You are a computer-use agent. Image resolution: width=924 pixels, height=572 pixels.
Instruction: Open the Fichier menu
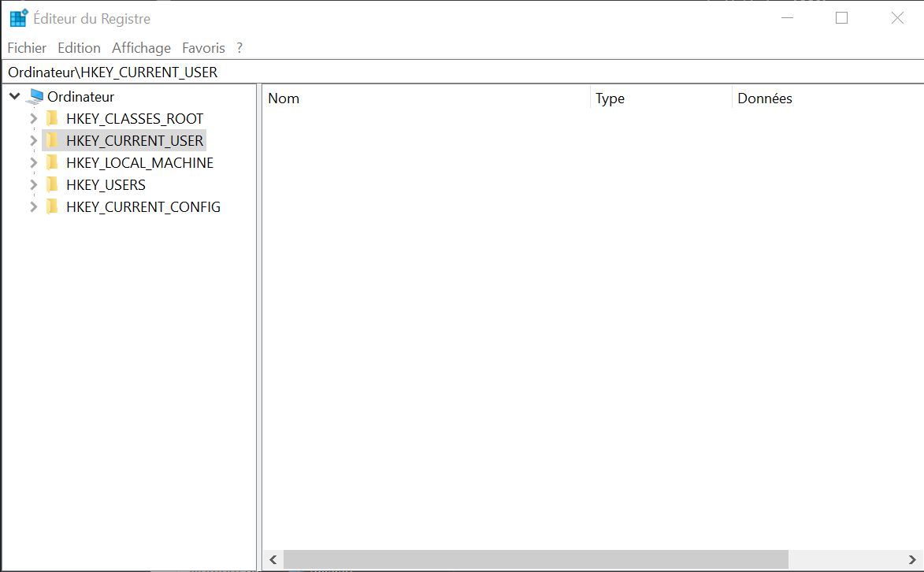pyautogui.click(x=26, y=47)
